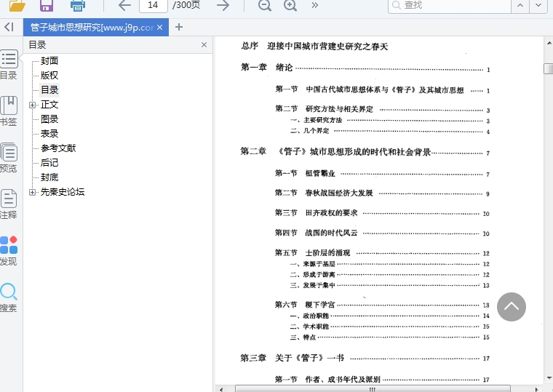This screenshot has height=392, width=553.
Task: Click the 第五节 士阶层的涌现 contents line
Action: [x=382, y=253]
